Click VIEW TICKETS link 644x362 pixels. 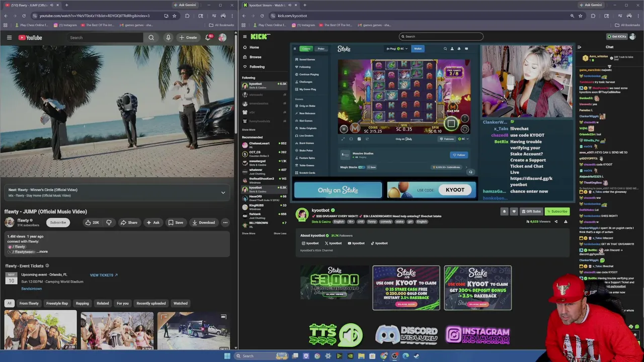104,275
